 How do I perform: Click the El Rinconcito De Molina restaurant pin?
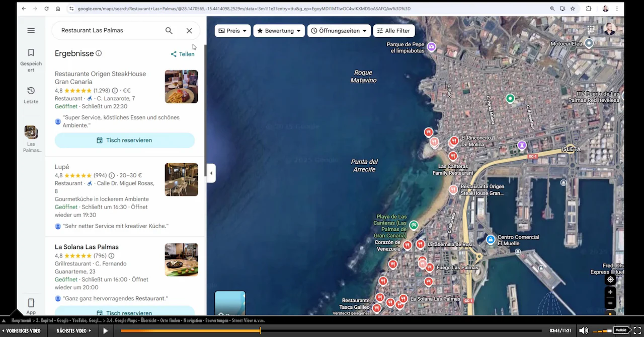click(454, 141)
